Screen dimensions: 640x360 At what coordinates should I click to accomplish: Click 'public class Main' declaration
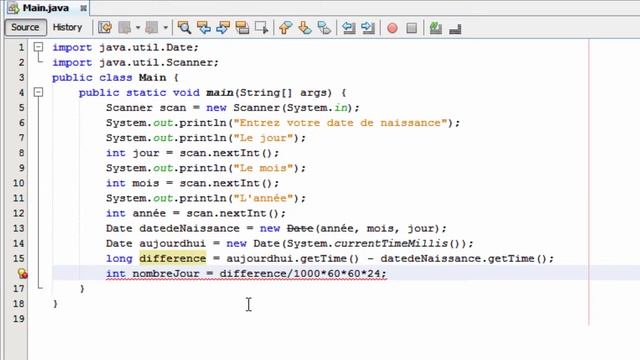pos(109,78)
